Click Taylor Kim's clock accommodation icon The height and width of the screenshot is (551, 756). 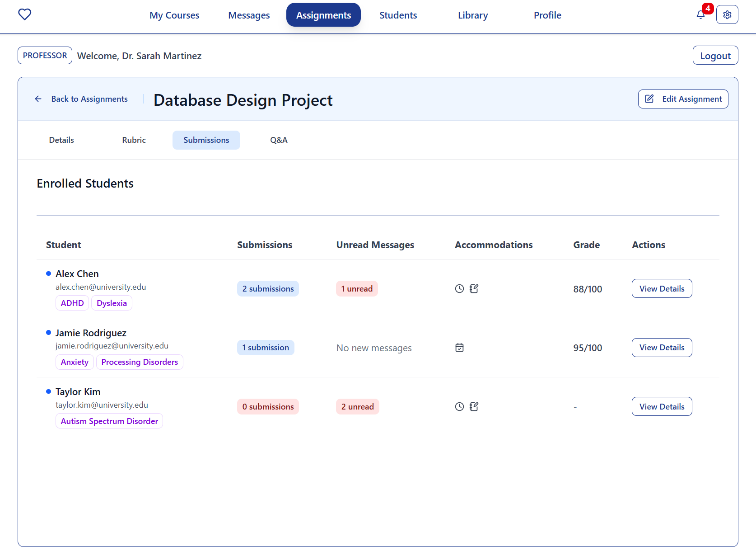pos(459,407)
